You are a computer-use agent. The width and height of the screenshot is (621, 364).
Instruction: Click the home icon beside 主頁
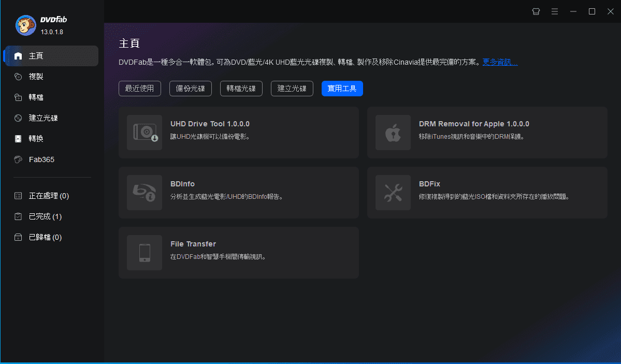(x=18, y=56)
